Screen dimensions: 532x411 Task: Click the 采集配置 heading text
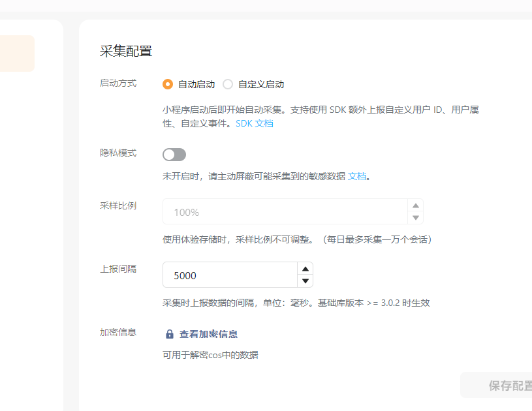point(126,51)
